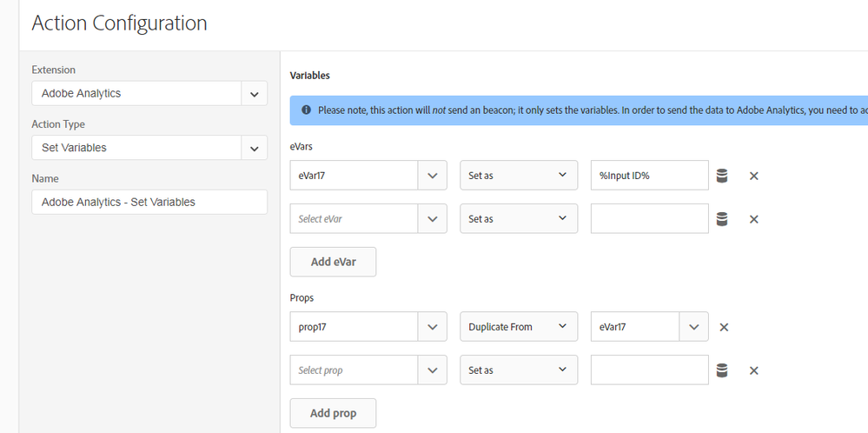Expand the Set as dropdown for eVar17

click(518, 176)
